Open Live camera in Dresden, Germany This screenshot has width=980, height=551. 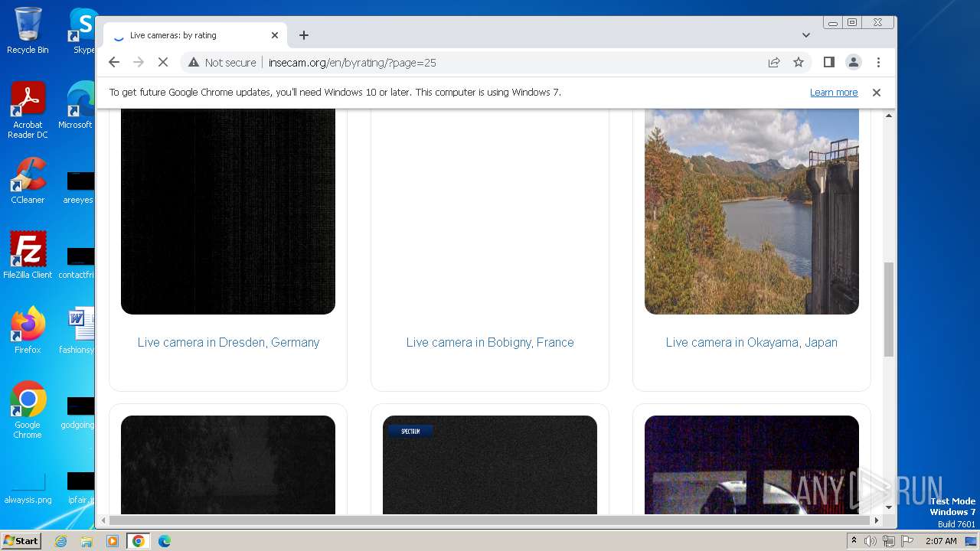coord(228,342)
